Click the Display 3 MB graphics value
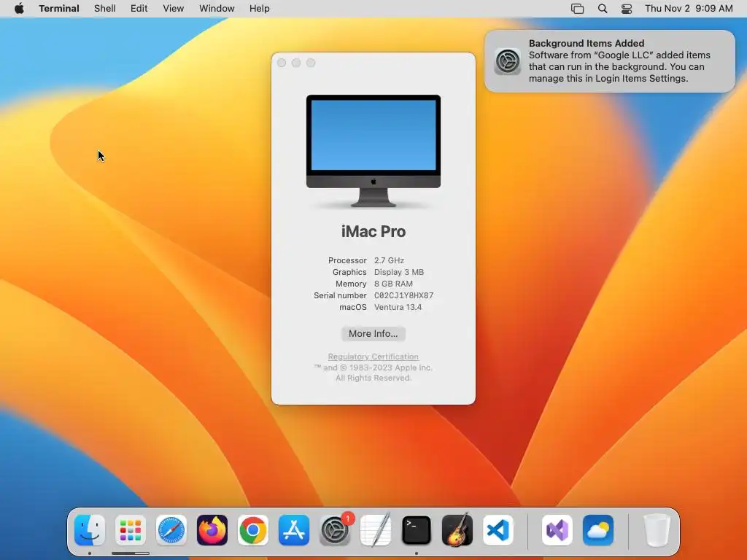This screenshot has width=747, height=560. coord(399,273)
